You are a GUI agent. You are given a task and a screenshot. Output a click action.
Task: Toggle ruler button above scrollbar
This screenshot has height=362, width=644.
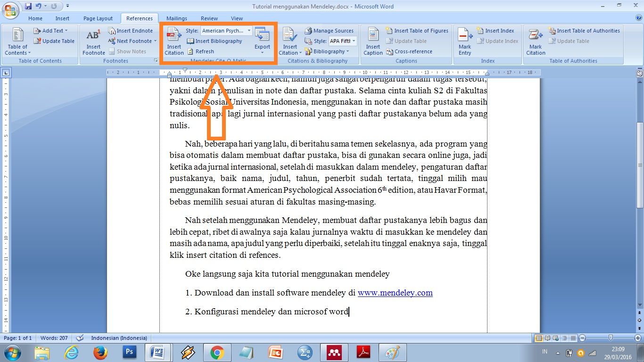pyautogui.click(x=639, y=73)
